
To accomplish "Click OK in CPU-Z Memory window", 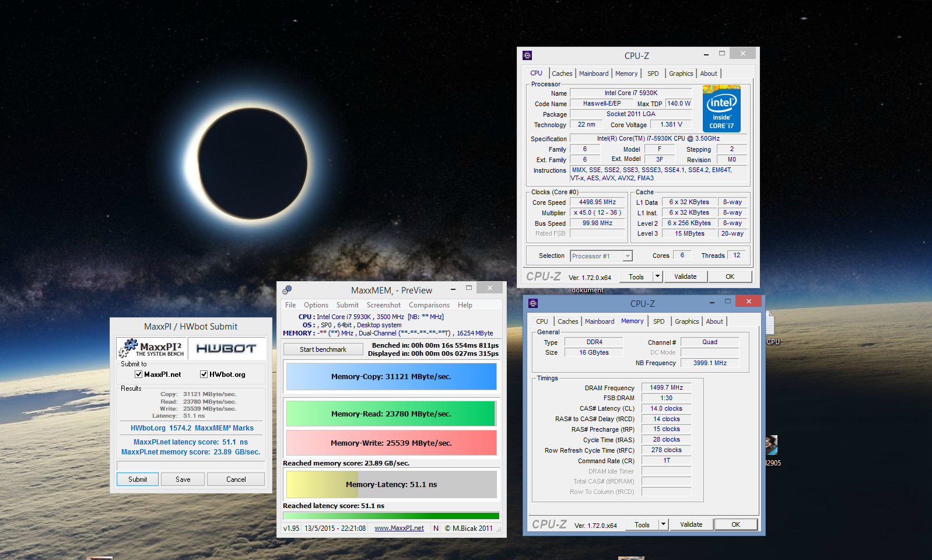I will click(x=736, y=524).
